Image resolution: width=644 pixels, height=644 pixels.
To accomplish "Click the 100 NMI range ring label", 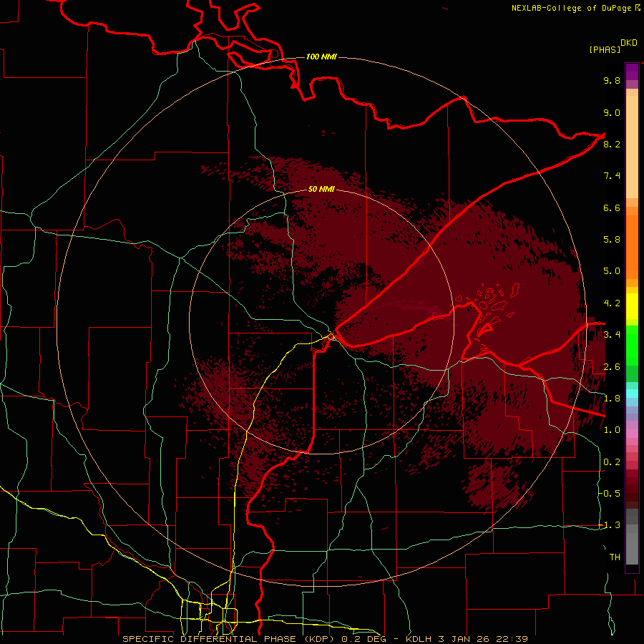I will point(321,57).
